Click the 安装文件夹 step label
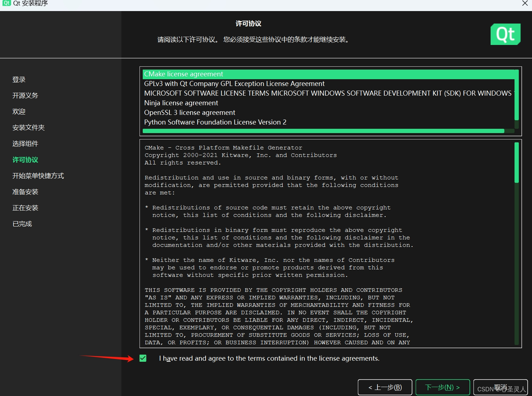This screenshot has width=532, height=396. [x=28, y=127]
